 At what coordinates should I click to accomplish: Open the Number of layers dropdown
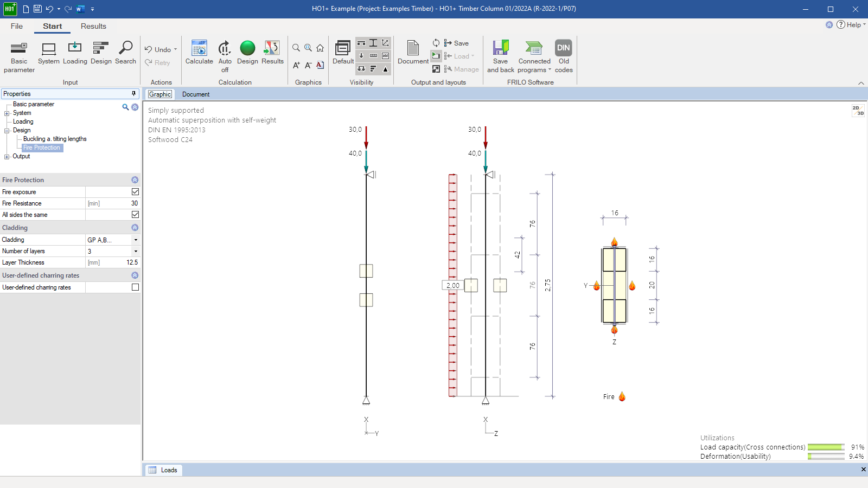136,251
